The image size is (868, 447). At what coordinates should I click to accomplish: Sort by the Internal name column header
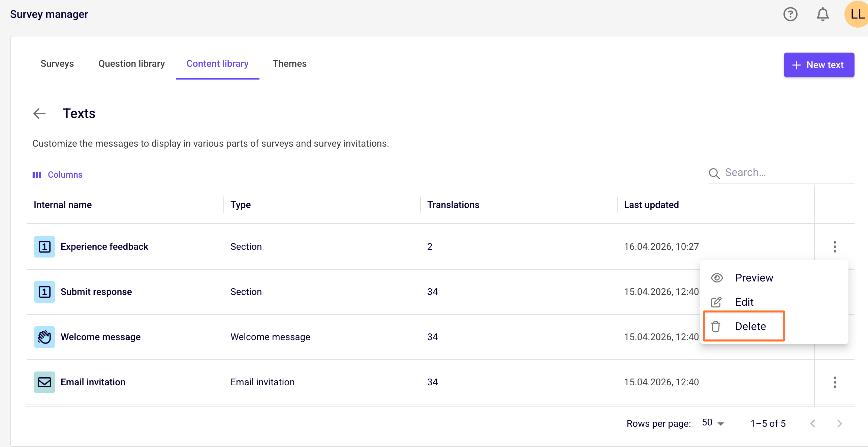tap(63, 205)
